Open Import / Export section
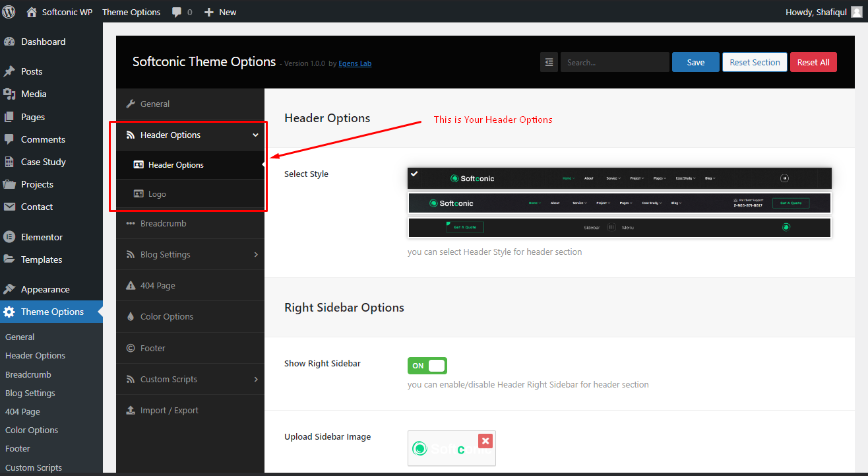 pos(190,410)
